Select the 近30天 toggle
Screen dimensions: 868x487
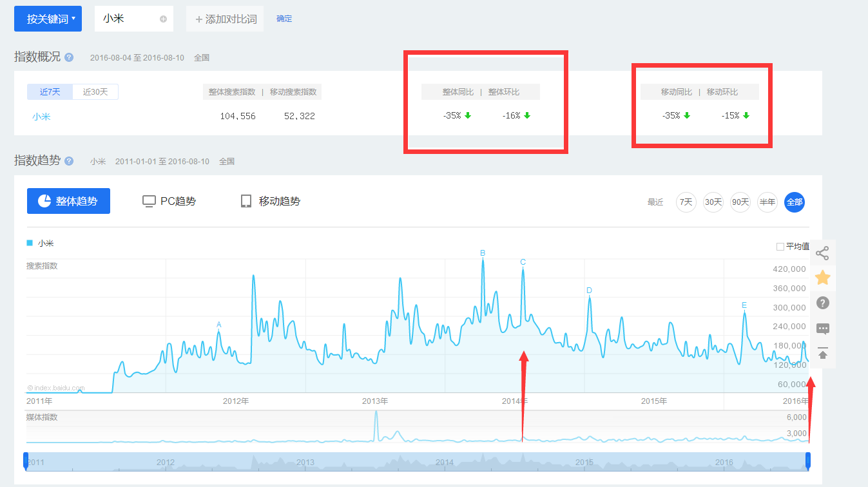[95, 91]
